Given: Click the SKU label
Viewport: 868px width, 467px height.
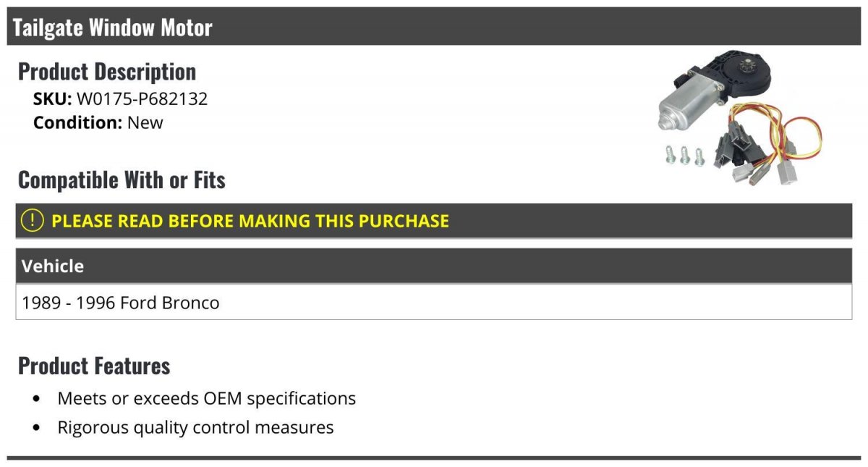Looking at the screenshot, I should (x=53, y=99).
